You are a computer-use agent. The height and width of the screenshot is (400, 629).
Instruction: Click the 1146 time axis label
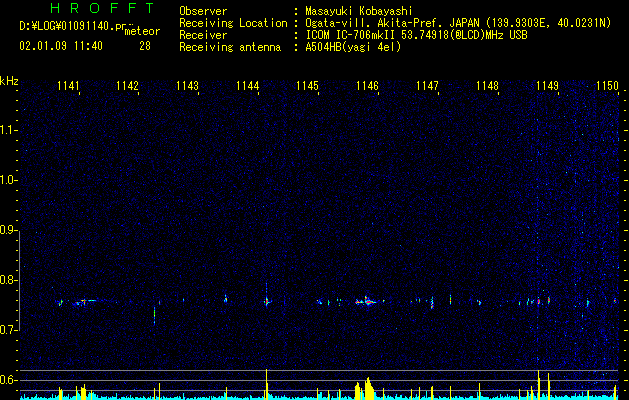click(367, 86)
